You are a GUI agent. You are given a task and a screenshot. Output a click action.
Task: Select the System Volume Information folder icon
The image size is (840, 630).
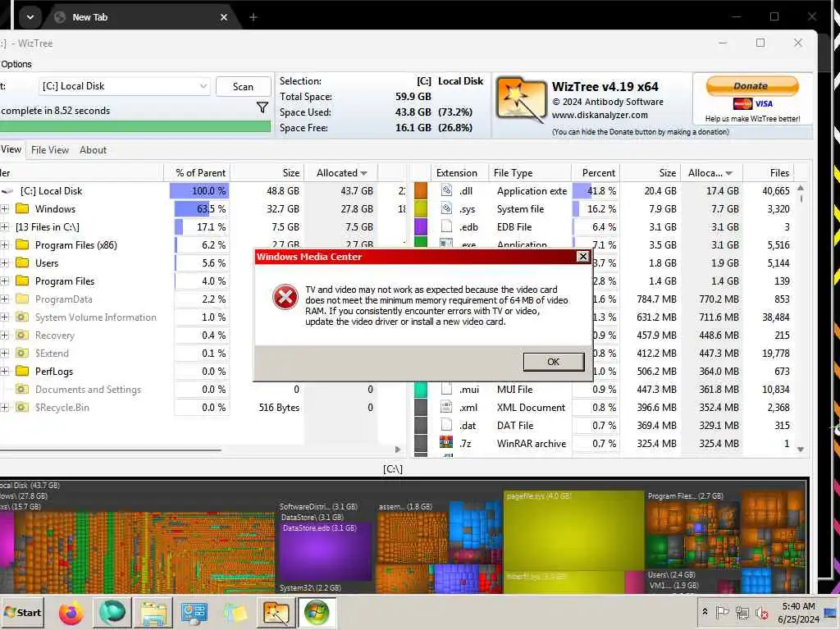[x=22, y=317]
